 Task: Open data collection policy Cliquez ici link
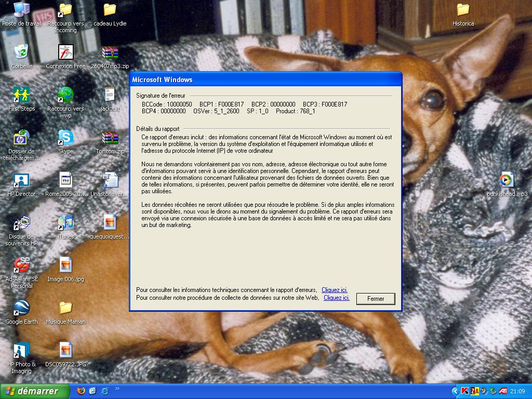(336, 298)
